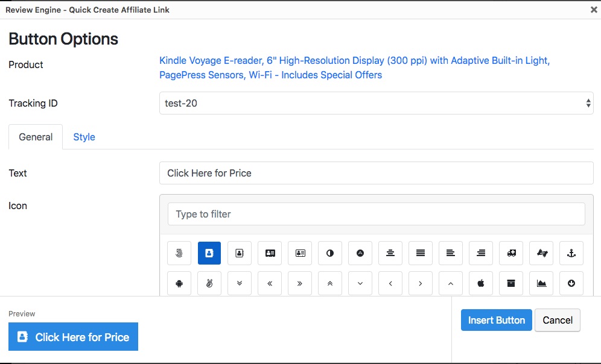Select the double angle right icon
Image resolution: width=601 pixels, height=364 pixels.
click(x=300, y=283)
